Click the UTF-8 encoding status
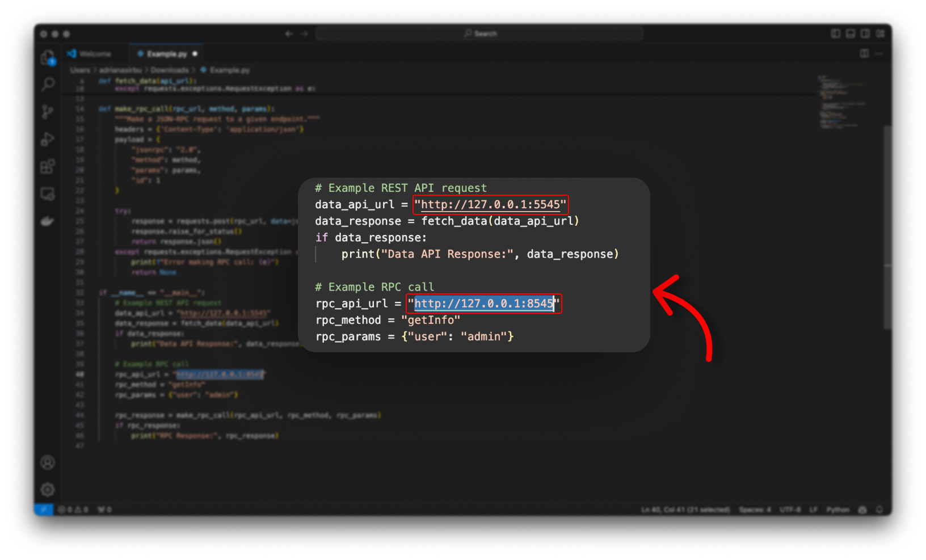The image size is (926, 560). [x=790, y=510]
